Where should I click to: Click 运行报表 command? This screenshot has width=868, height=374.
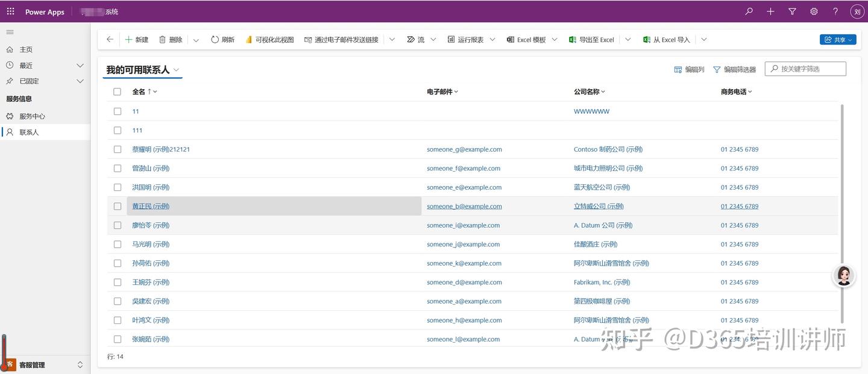point(465,40)
